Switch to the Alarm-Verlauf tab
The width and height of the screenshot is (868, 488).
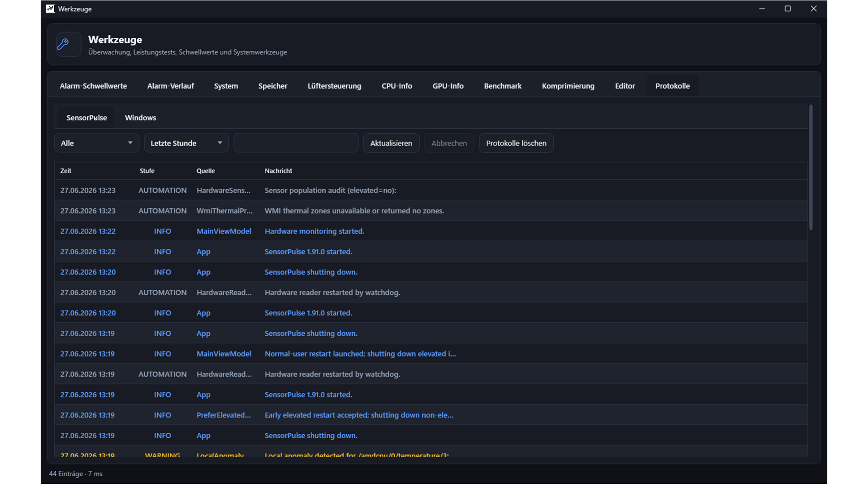click(x=170, y=86)
